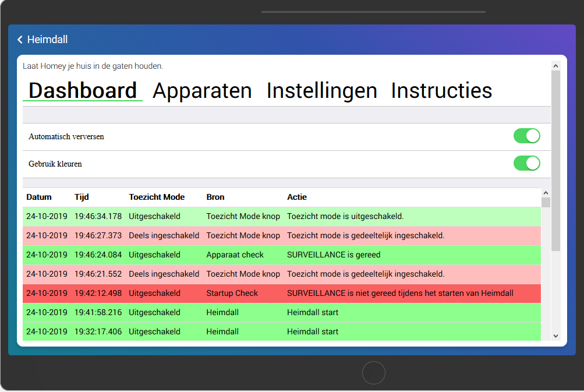Open the Apparaten tab
This screenshot has height=392, width=584.
click(202, 90)
